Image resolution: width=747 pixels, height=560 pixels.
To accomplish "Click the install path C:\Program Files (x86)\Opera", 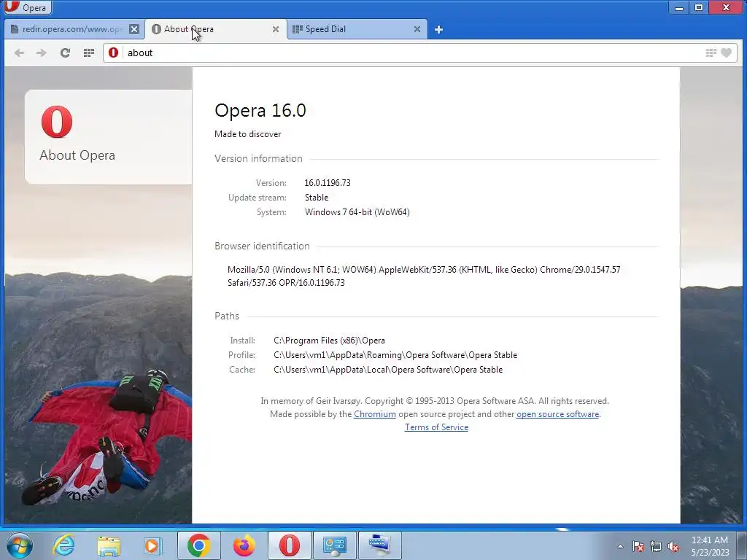I will click(329, 341).
